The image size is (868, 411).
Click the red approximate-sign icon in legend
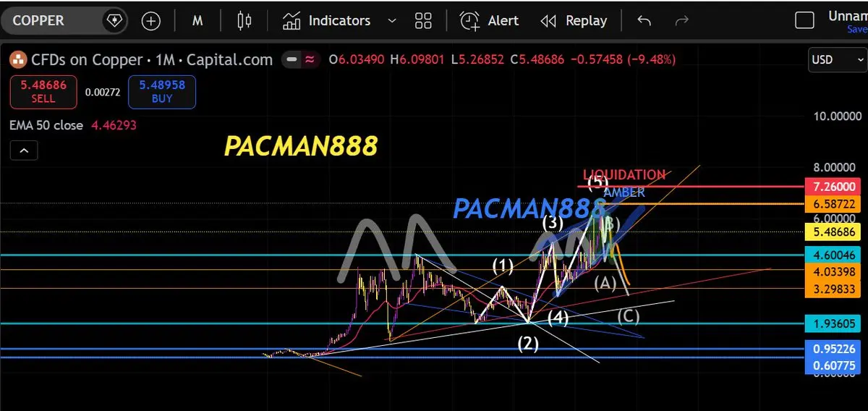[310, 59]
